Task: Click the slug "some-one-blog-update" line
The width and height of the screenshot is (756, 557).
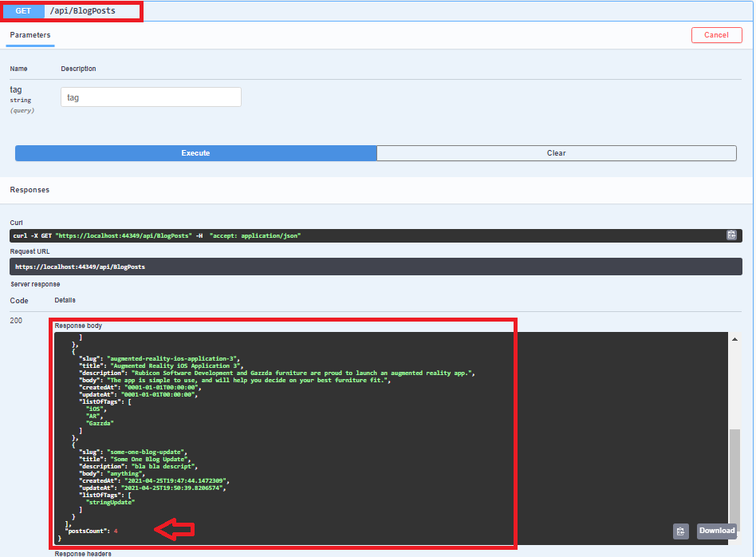Action: pyautogui.click(x=133, y=452)
